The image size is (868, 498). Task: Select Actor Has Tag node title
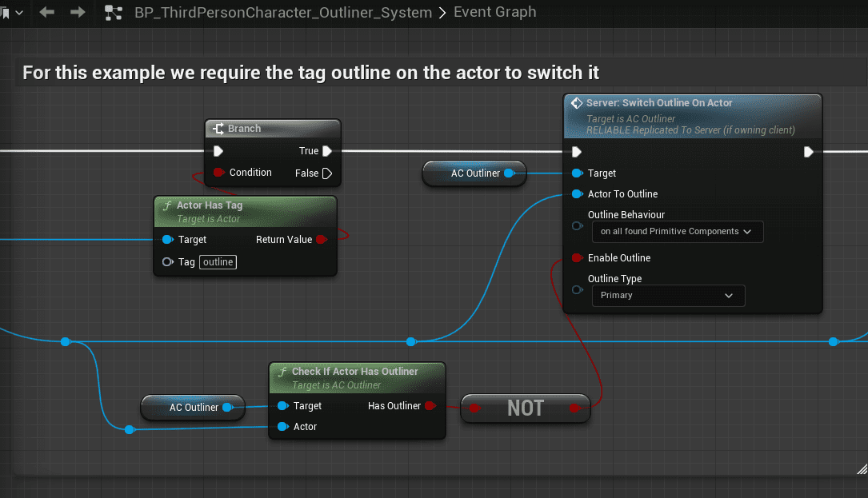tap(210, 205)
